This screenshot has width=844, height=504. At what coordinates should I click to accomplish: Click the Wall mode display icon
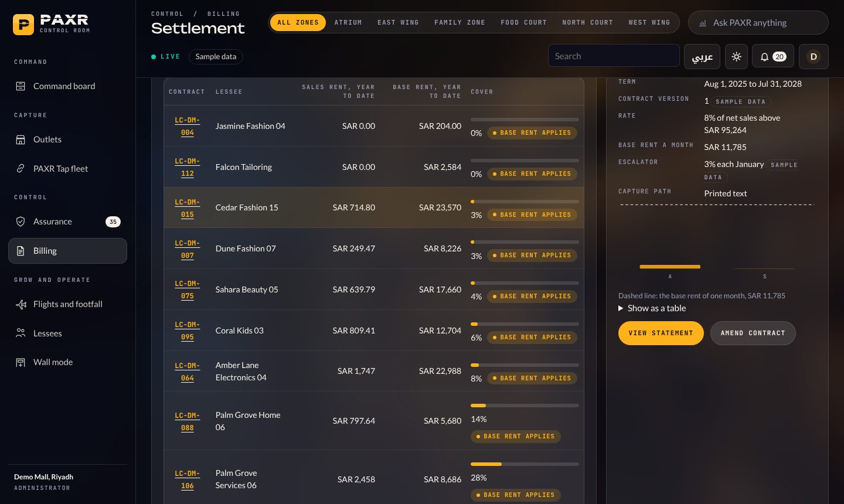[x=21, y=362]
